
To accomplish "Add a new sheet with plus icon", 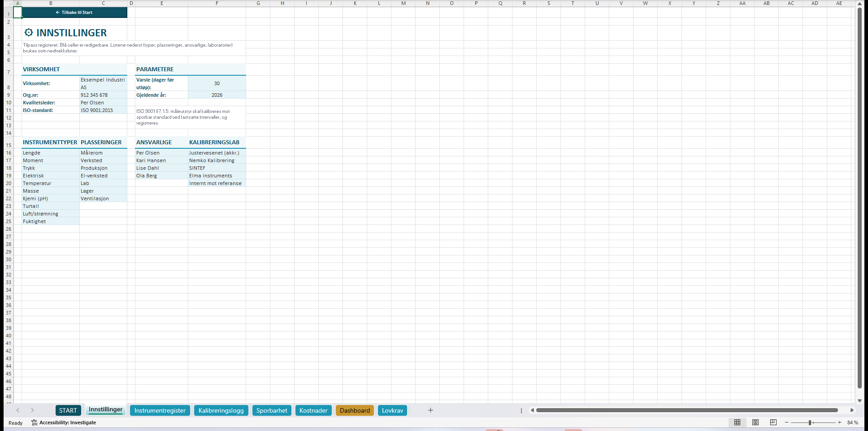I will coord(430,410).
